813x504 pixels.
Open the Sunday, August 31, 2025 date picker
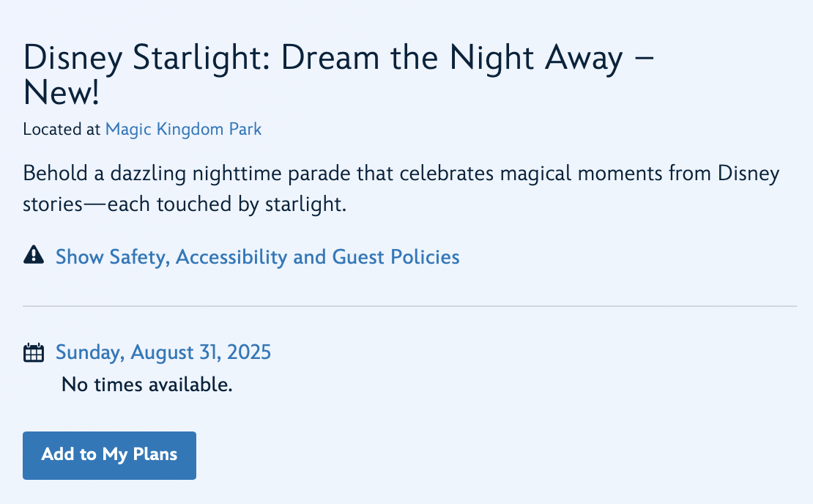point(163,352)
